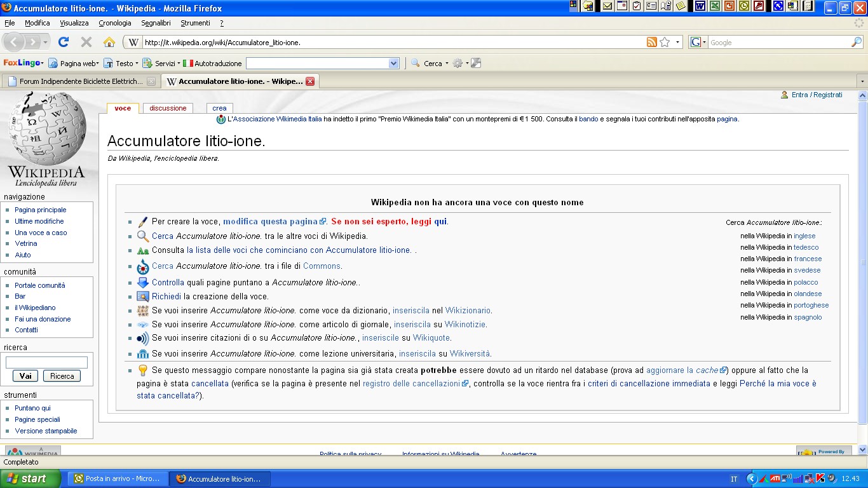Open Excel from the Office shortcut bar
This screenshot has height=488, width=868.
(714, 6)
